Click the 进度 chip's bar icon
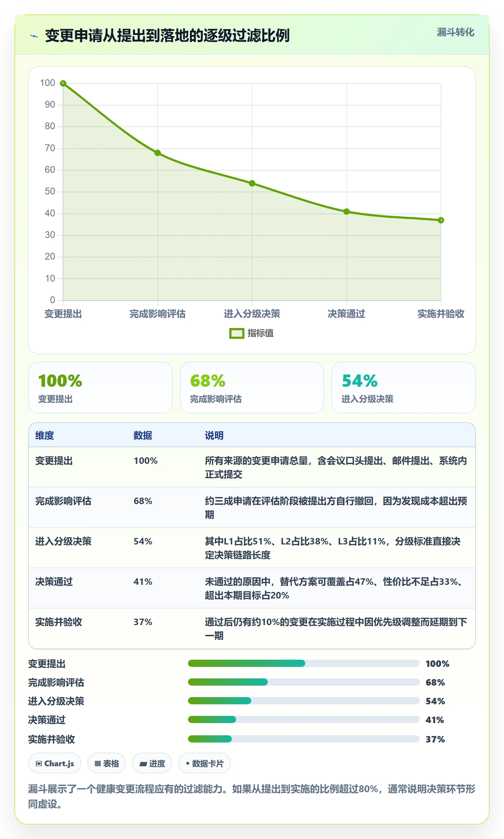Screen dimensions: 504x839 coord(143,764)
